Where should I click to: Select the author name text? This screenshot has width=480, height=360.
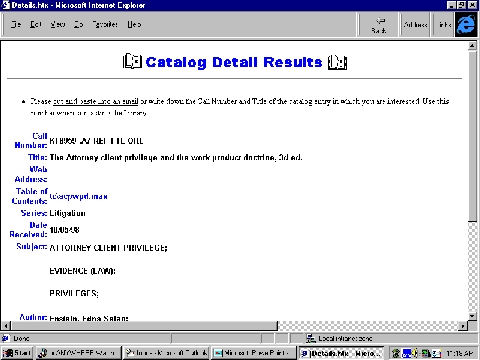tap(89, 318)
